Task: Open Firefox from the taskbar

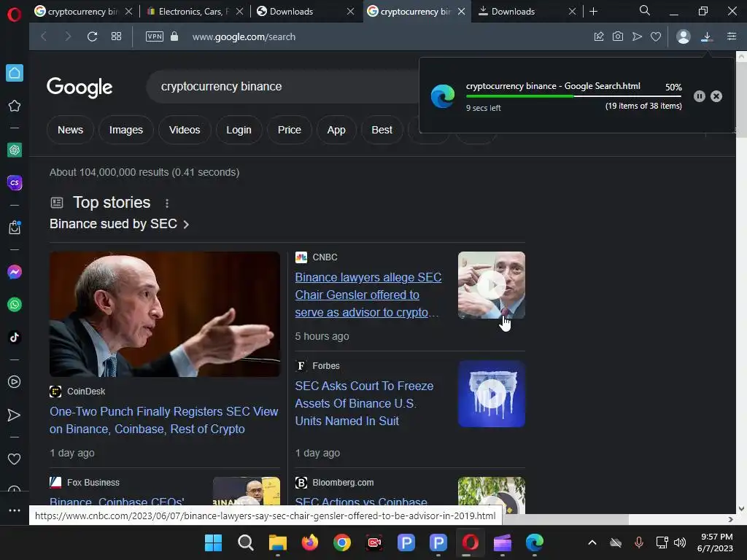Action: pos(309,542)
